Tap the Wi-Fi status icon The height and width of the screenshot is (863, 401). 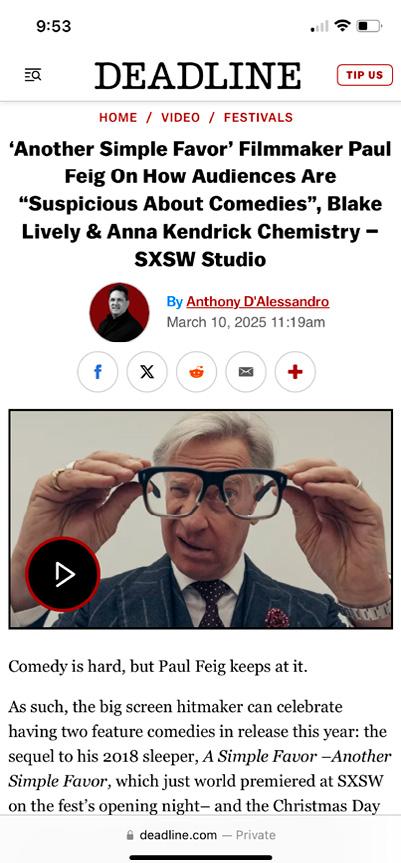click(343, 25)
